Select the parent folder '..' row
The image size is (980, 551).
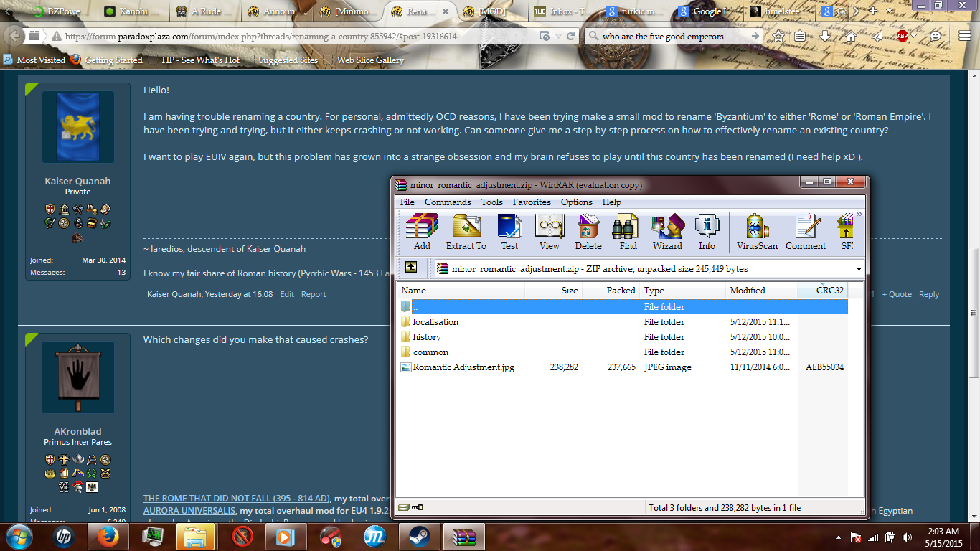[623, 307]
